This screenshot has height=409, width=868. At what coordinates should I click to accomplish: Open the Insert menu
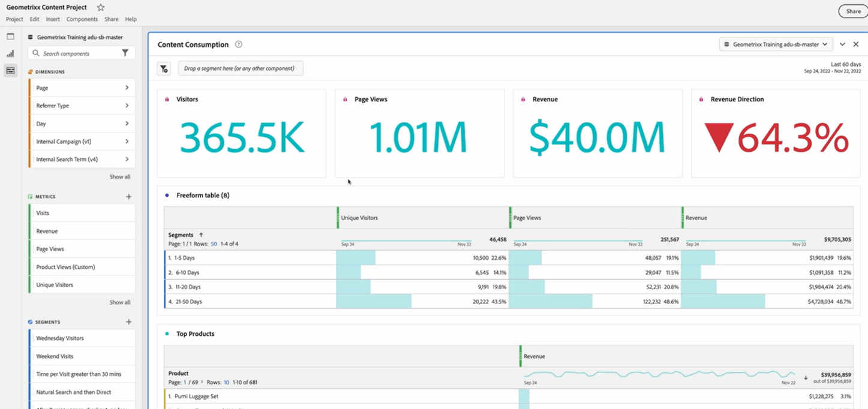tap(53, 19)
